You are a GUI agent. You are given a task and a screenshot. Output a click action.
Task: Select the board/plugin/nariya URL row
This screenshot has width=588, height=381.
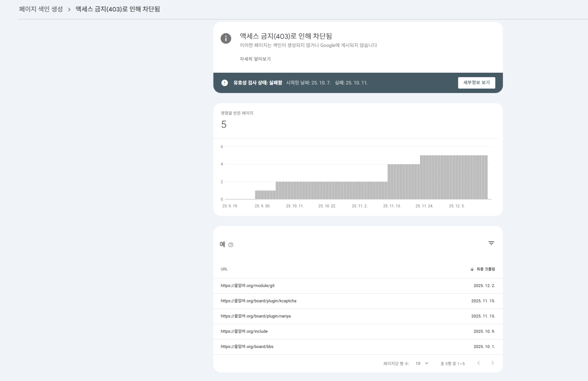255,316
